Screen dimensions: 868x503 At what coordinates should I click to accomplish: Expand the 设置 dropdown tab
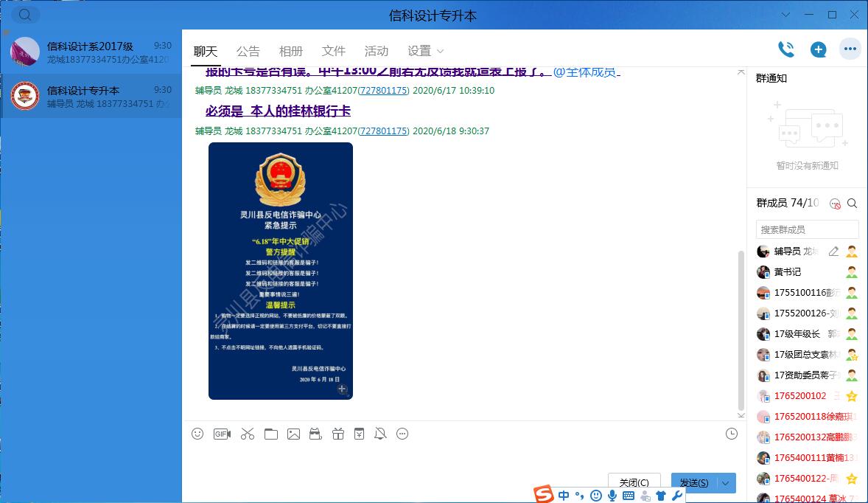[x=425, y=51]
